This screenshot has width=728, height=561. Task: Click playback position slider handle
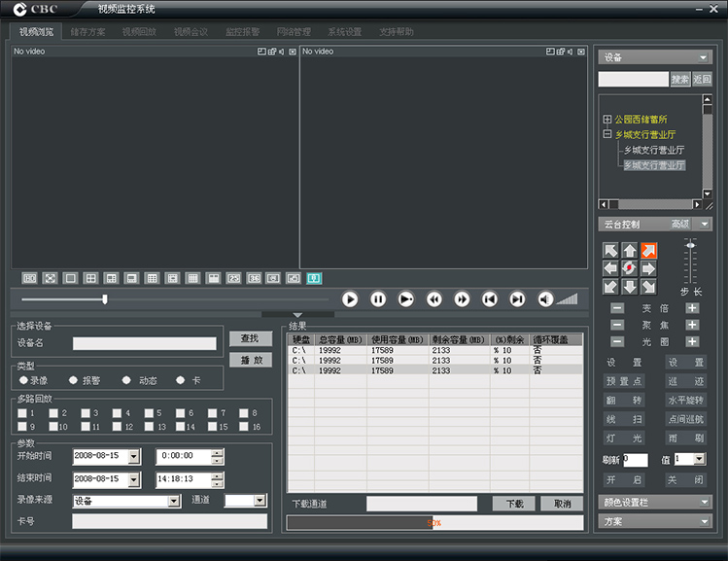click(x=105, y=299)
